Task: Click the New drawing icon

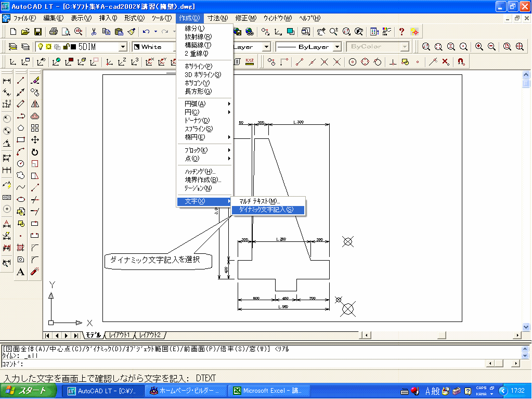Action: pos(13,32)
